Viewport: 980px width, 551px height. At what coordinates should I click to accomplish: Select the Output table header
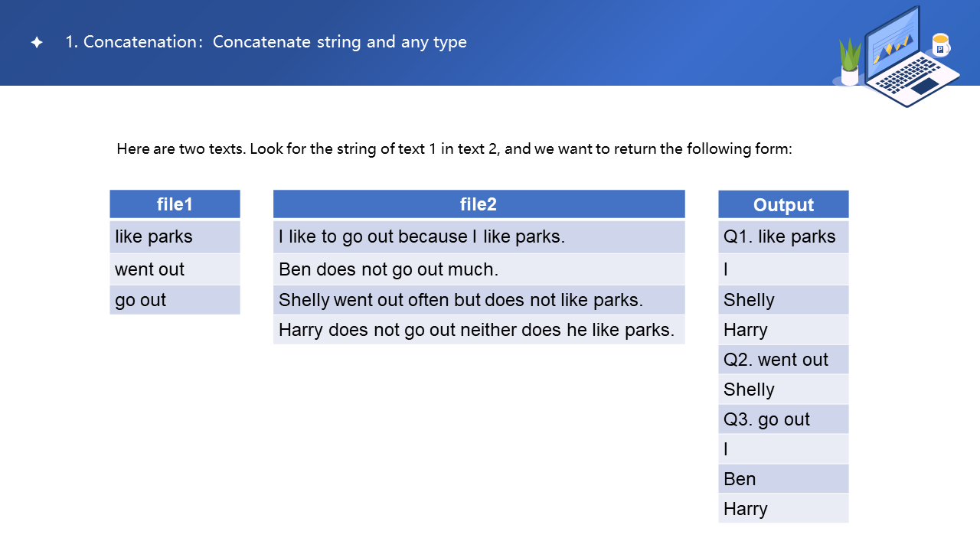coord(783,204)
